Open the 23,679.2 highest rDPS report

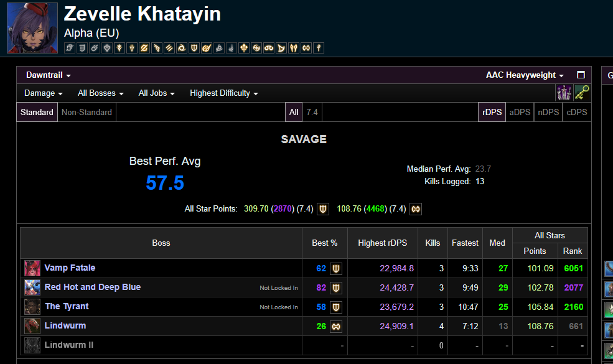pos(397,307)
